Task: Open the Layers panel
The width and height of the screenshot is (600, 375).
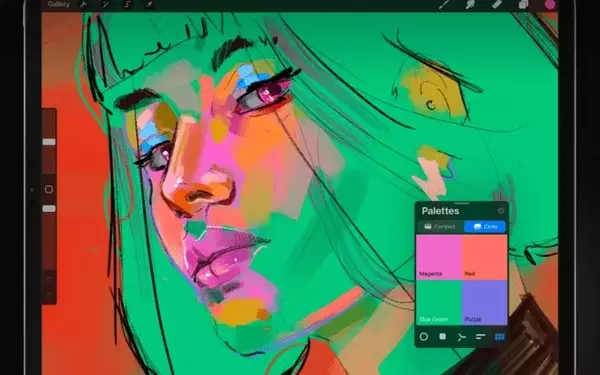Action: (523, 4)
